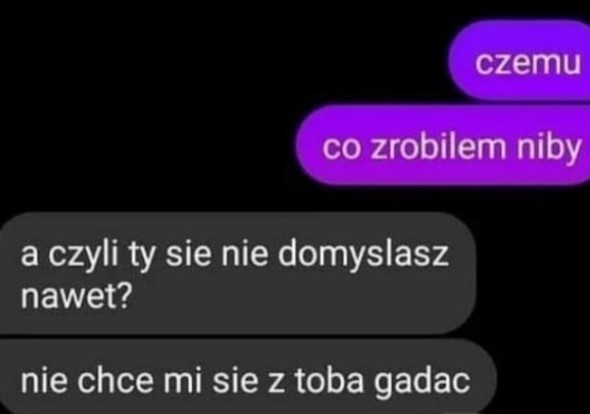The image size is (590, 414).
Task: Tap the "co zrobilem niby" sent message
Action: tap(443, 146)
